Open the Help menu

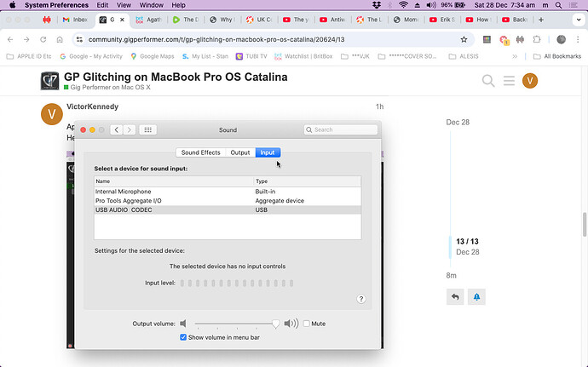pos(178,5)
